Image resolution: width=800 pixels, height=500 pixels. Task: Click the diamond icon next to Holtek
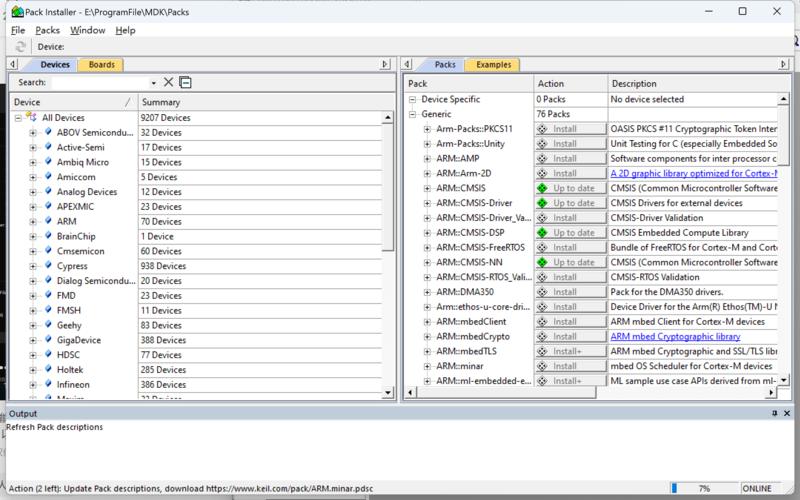48,369
